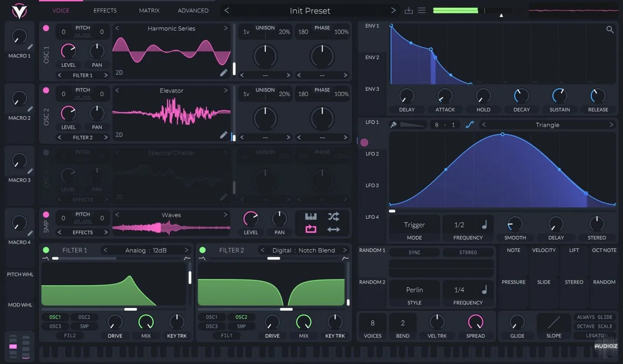Select next sample after Waves
Image resolution: width=623 pixels, height=364 pixels.
coord(226,215)
